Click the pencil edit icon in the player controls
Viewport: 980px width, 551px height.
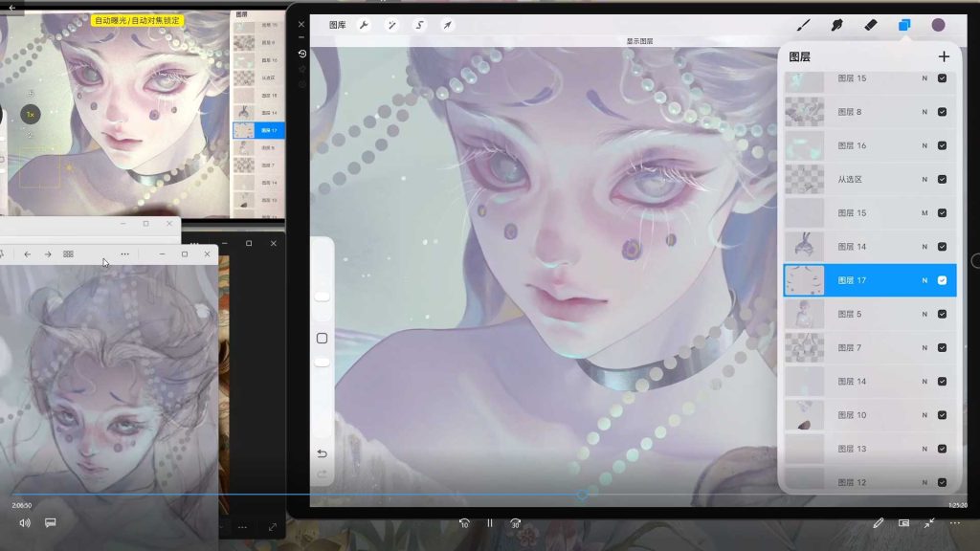coord(879,523)
